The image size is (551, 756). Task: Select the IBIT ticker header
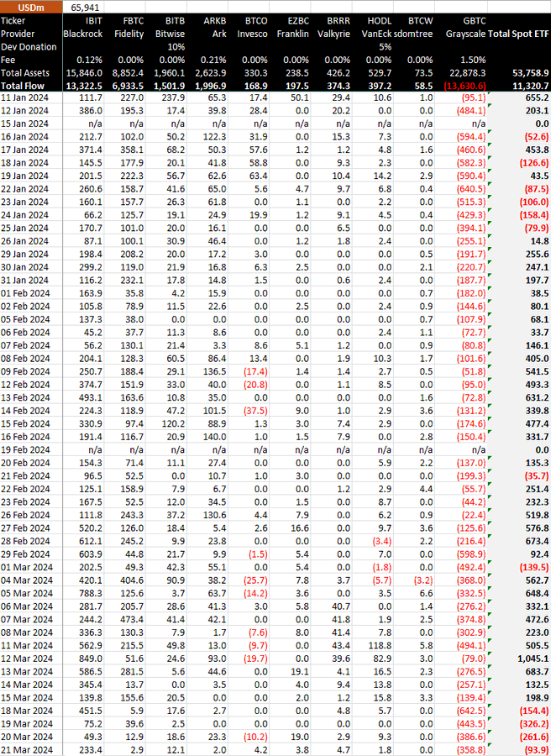[x=93, y=21]
